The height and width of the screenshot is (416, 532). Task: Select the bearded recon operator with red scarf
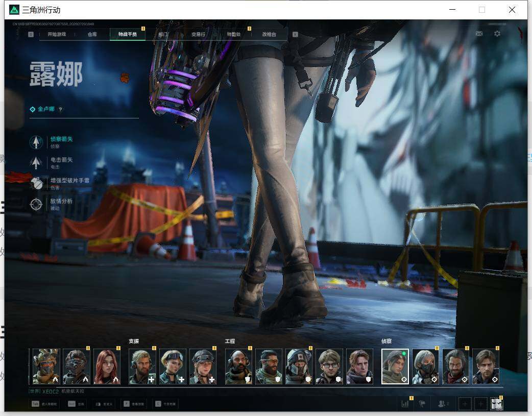pyautogui.click(x=455, y=366)
